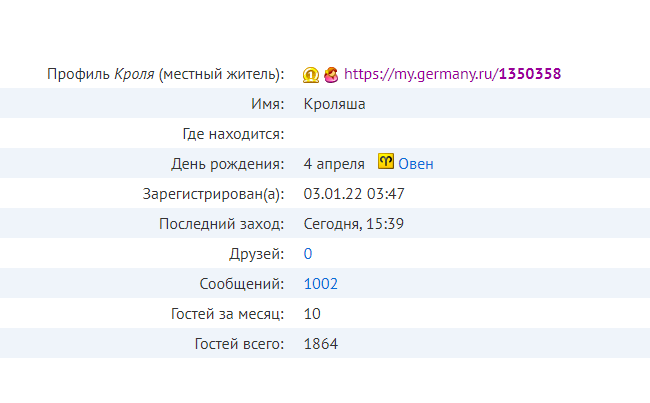Open the Овен zodiac link

coord(416,164)
